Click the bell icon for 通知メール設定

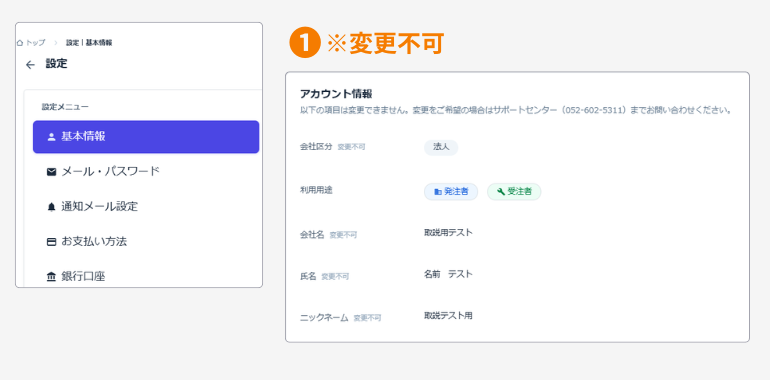[51, 207]
